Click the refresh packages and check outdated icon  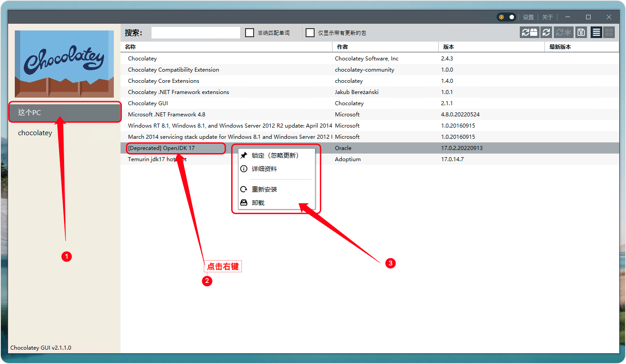529,32
